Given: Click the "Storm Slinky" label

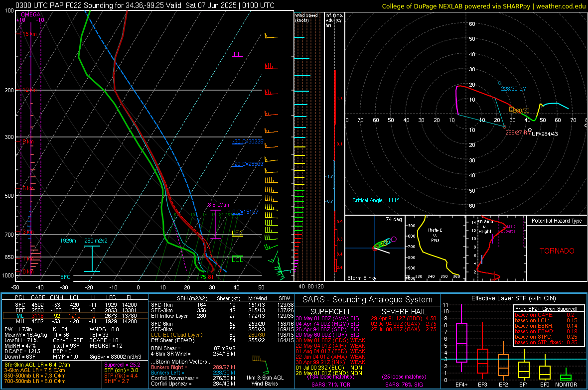Looking at the screenshot, I should pyautogui.click(x=361, y=278).
